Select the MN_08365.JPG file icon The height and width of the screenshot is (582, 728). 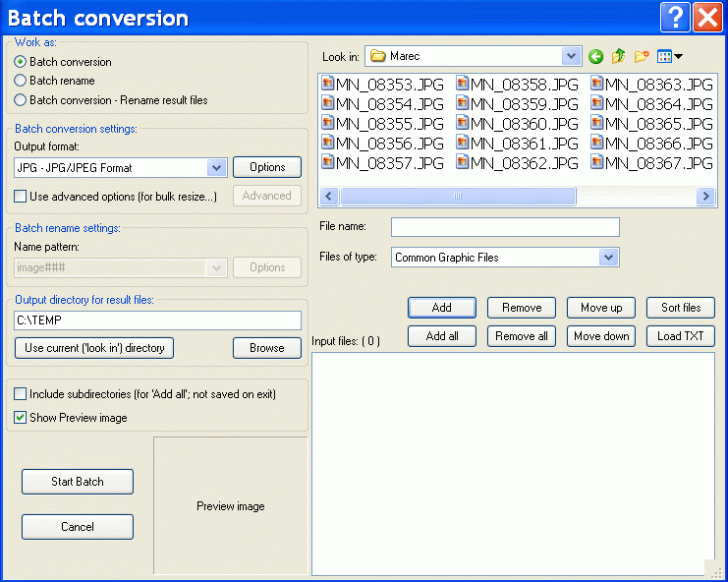[597, 124]
